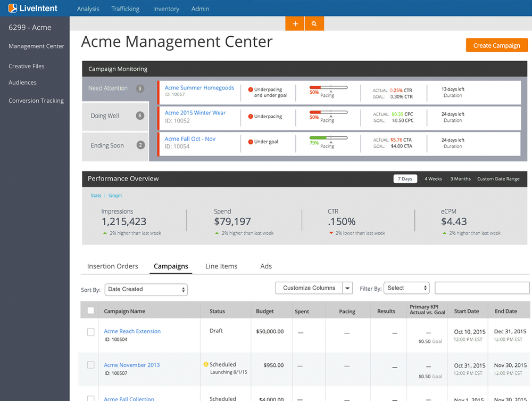
Task: Switch to the Insertion Orders tab
Action: point(113,266)
